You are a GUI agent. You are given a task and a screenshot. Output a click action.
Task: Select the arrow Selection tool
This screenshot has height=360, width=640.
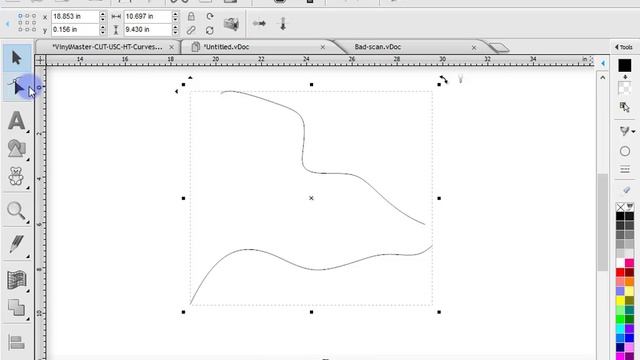(x=17, y=58)
